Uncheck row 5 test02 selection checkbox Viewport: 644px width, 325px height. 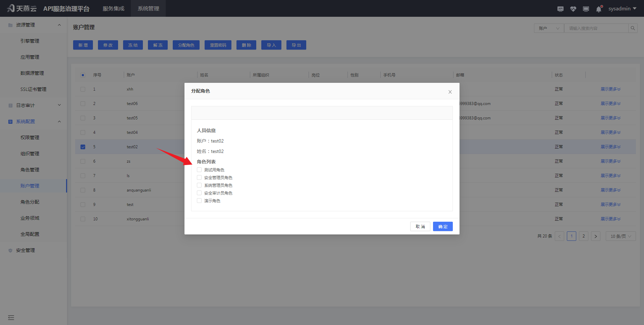tap(83, 147)
